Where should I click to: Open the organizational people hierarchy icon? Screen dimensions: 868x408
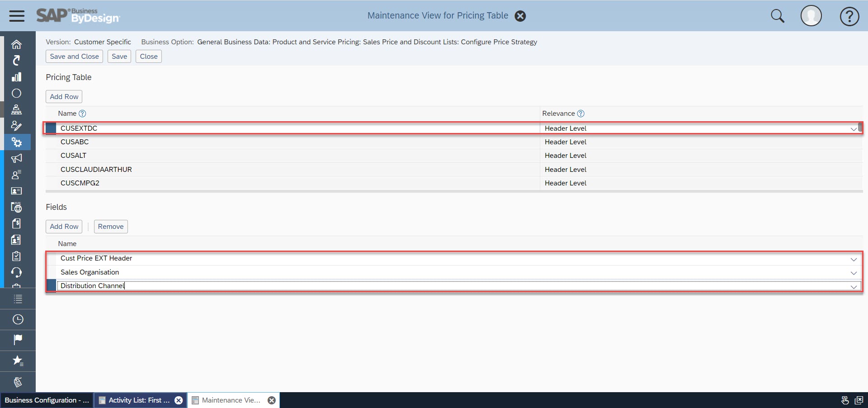click(16, 109)
